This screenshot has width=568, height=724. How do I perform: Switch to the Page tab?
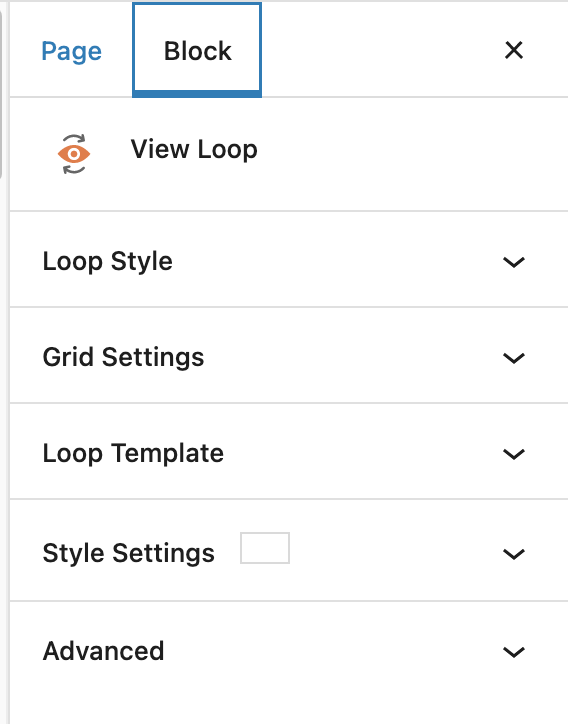point(72,50)
